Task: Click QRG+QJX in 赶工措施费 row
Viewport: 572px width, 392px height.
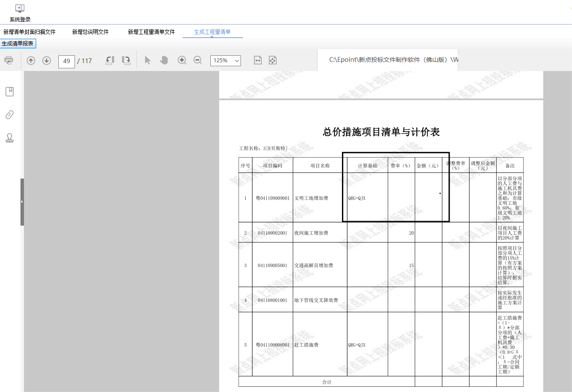Action: point(357,345)
